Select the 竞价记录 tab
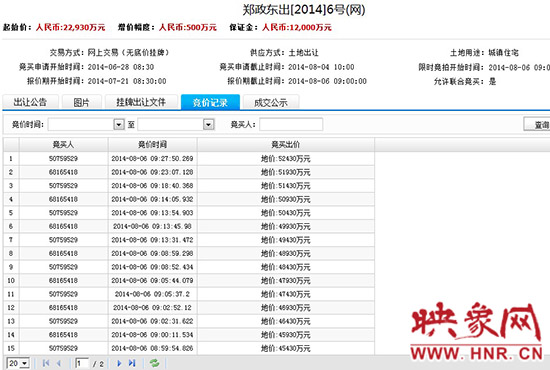550x370 pixels. coord(210,102)
